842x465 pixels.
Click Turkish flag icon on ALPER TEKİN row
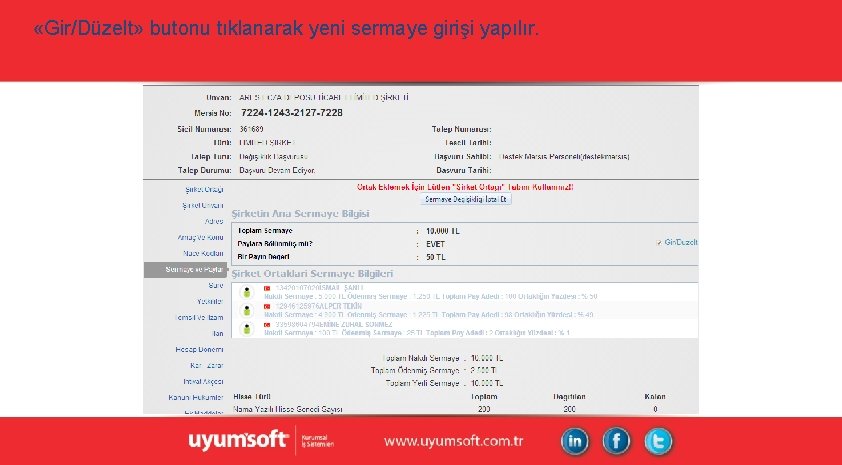coord(267,307)
